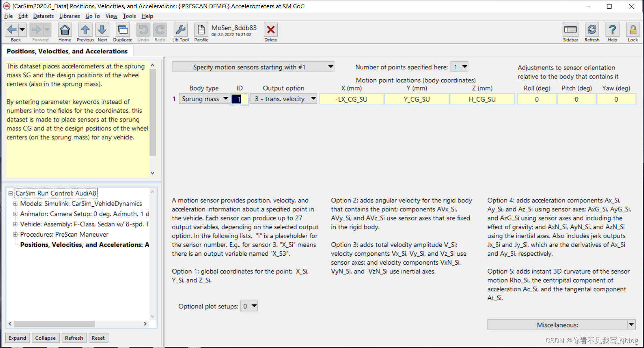Open the 'Specify motion sensors starting with #1' dropdown

tap(253, 67)
